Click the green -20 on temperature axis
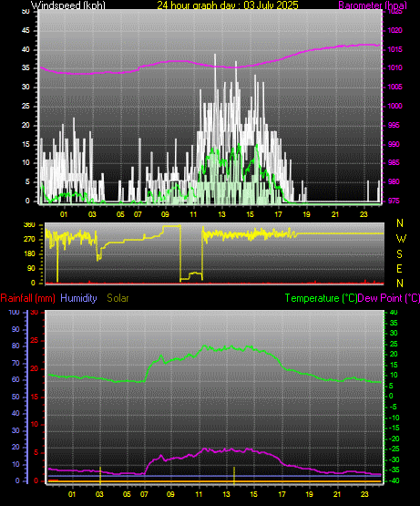 [394, 439]
